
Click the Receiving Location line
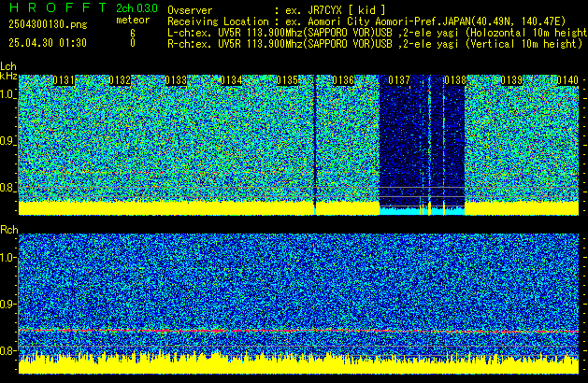[x=366, y=21]
